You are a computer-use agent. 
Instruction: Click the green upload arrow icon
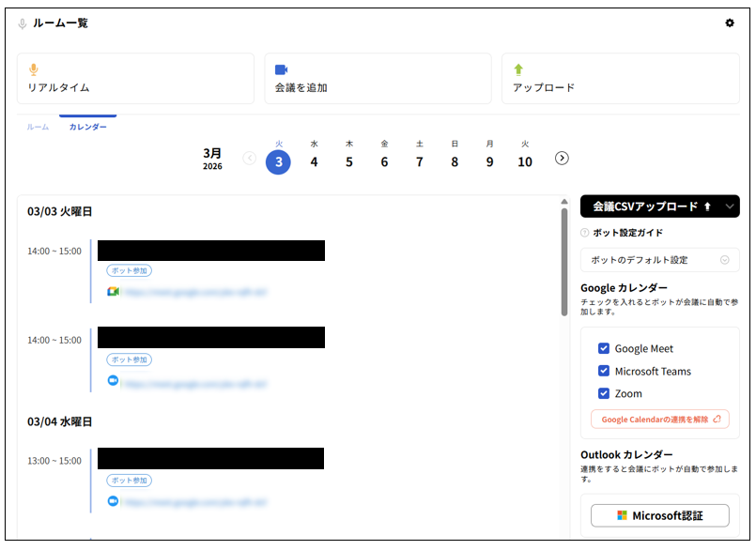pyautogui.click(x=518, y=69)
